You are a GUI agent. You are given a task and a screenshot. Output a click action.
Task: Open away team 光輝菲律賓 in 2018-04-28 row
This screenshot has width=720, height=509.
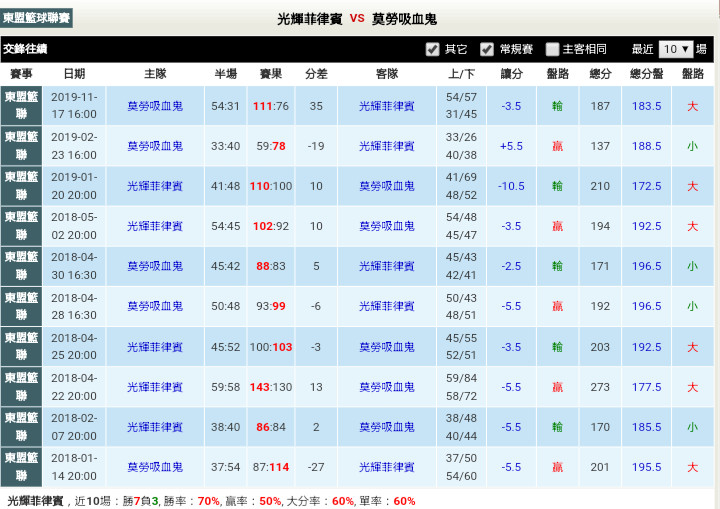point(387,306)
